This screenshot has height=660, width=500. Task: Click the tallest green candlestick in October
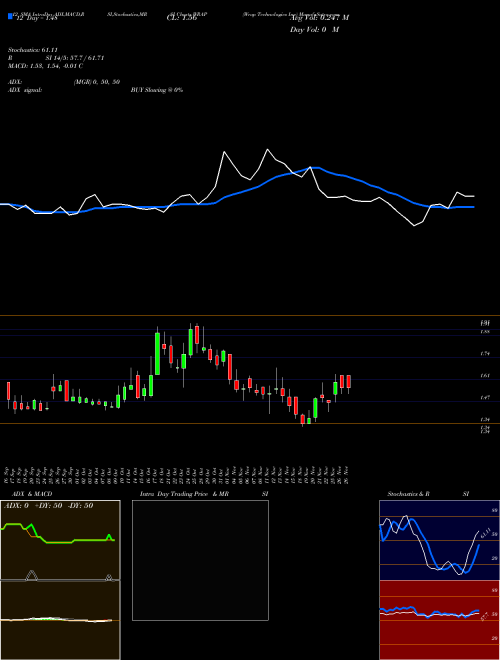[157, 353]
